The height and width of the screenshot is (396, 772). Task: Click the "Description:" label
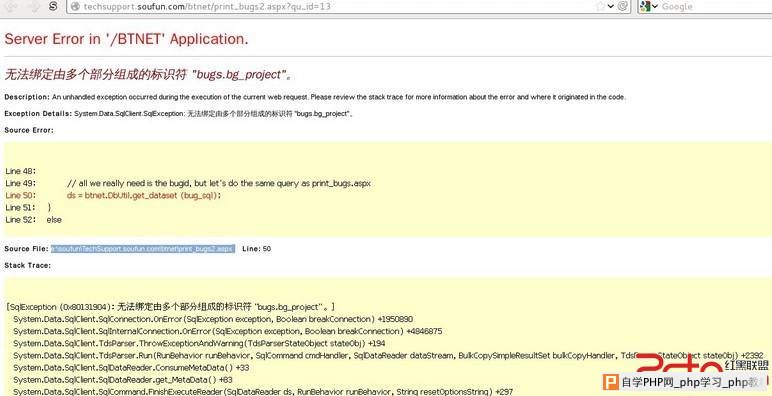tap(27, 97)
